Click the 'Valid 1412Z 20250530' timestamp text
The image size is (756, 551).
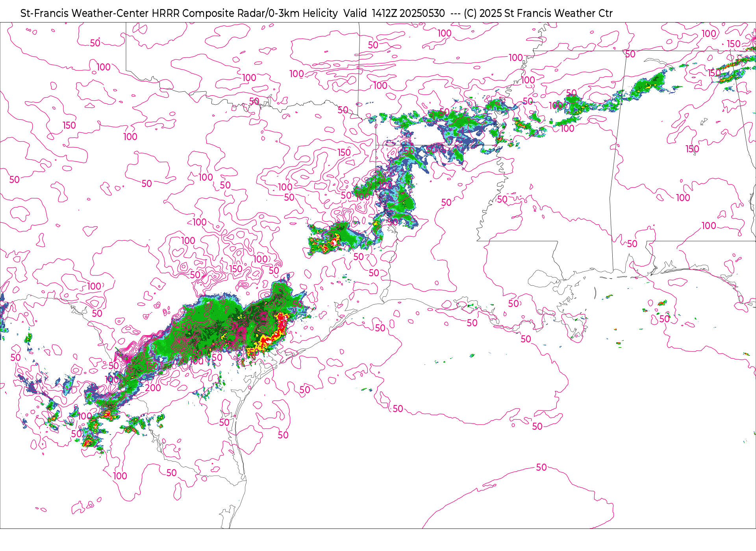(x=394, y=13)
